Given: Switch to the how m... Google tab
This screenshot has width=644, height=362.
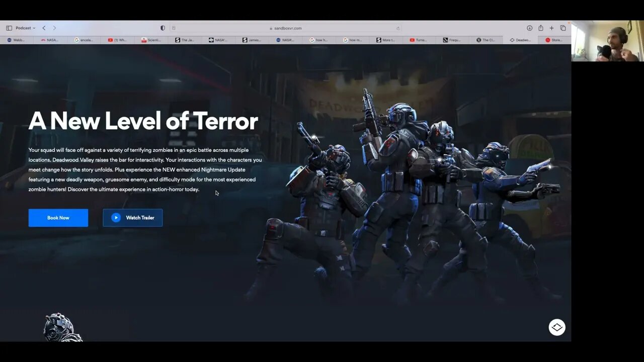Looking at the screenshot, I should pyautogui.click(x=352, y=40).
